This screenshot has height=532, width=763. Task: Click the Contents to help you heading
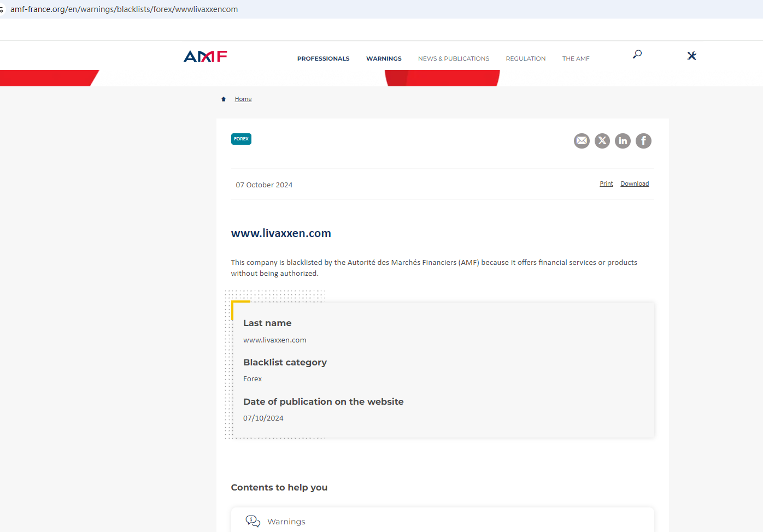[279, 487]
